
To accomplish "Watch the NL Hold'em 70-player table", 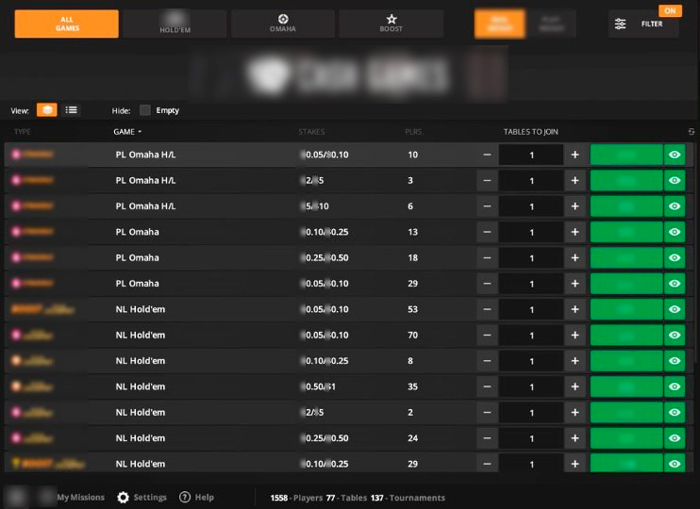I will click(675, 335).
